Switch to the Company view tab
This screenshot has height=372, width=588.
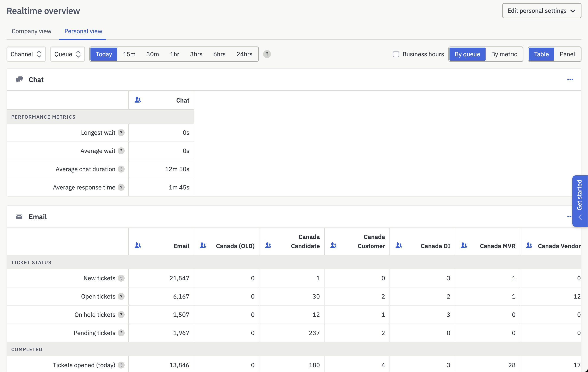(32, 31)
